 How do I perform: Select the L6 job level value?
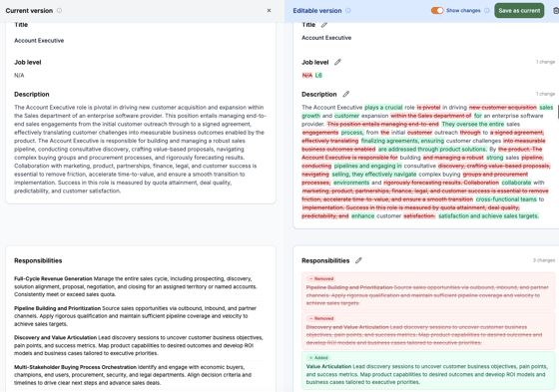click(318, 75)
